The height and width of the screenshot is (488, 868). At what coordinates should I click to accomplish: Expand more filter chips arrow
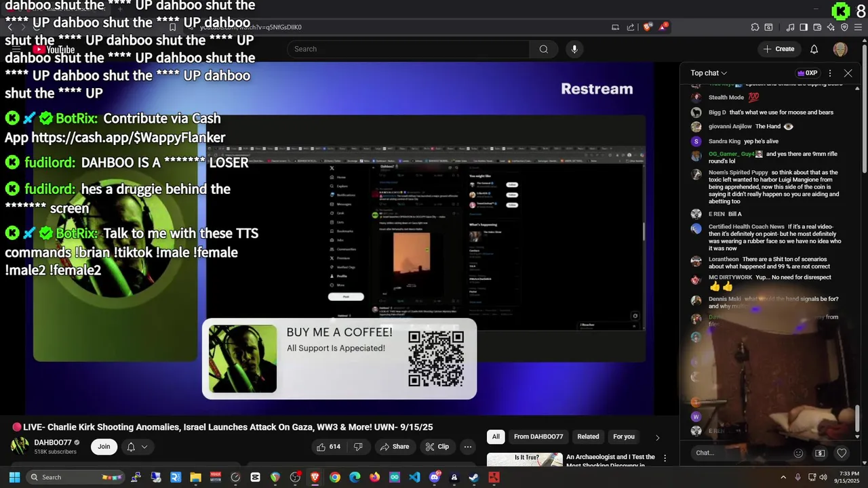[x=657, y=437]
